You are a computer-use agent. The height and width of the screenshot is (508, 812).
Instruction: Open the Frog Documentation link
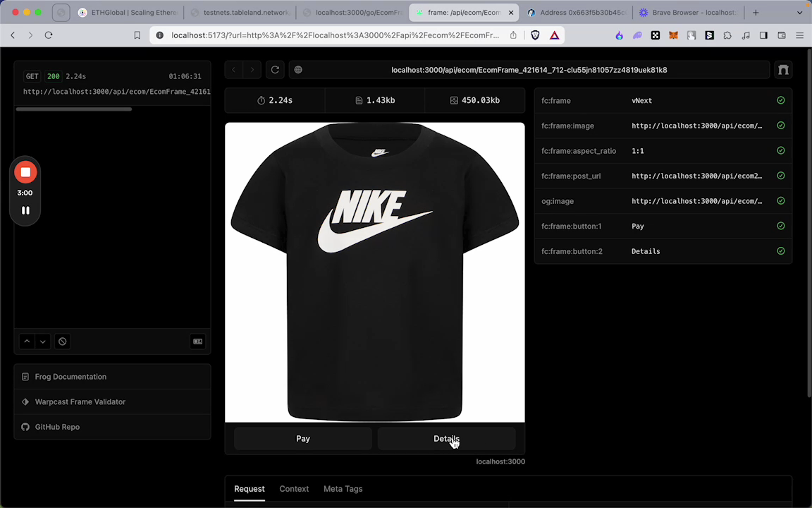coord(112,377)
